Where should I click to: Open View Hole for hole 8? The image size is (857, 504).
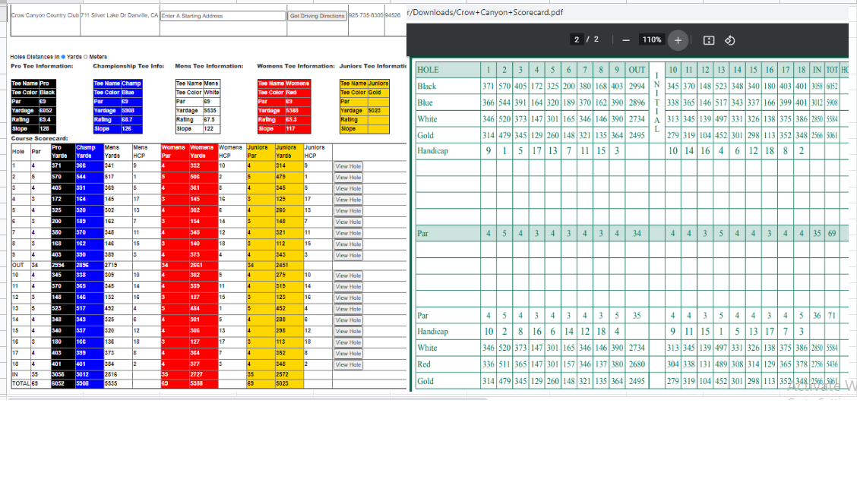tap(348, 244)
